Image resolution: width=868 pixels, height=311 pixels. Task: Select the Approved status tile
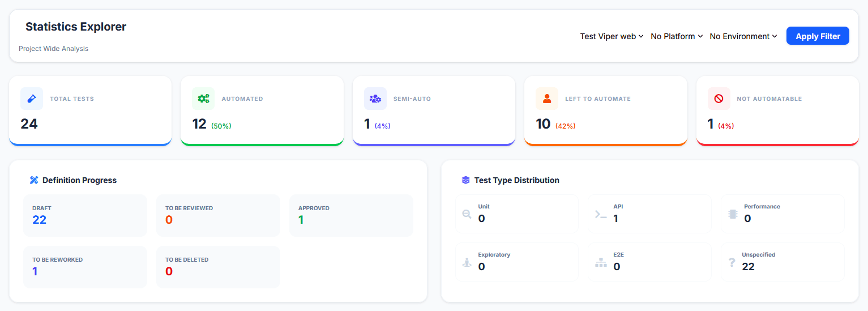point(351,215)
